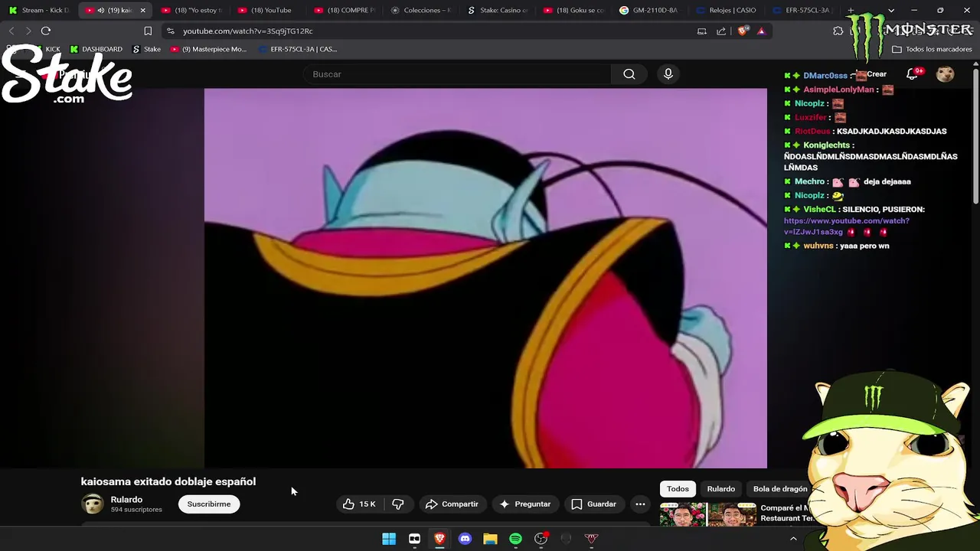Switch to GM-2110D-8A Google tab
980x551 pixels.
click(649, 10)
